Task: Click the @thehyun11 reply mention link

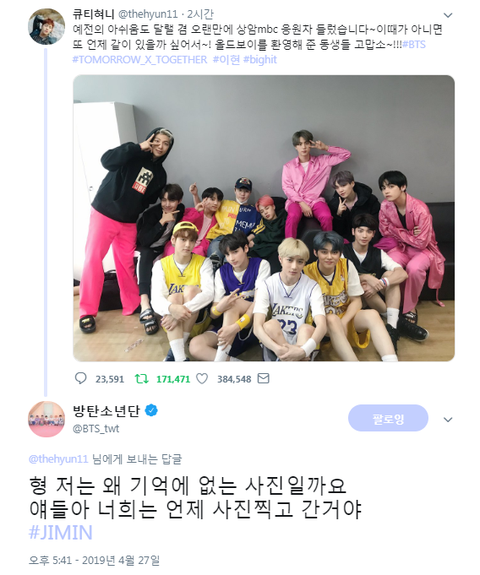Action: point(58,459)
